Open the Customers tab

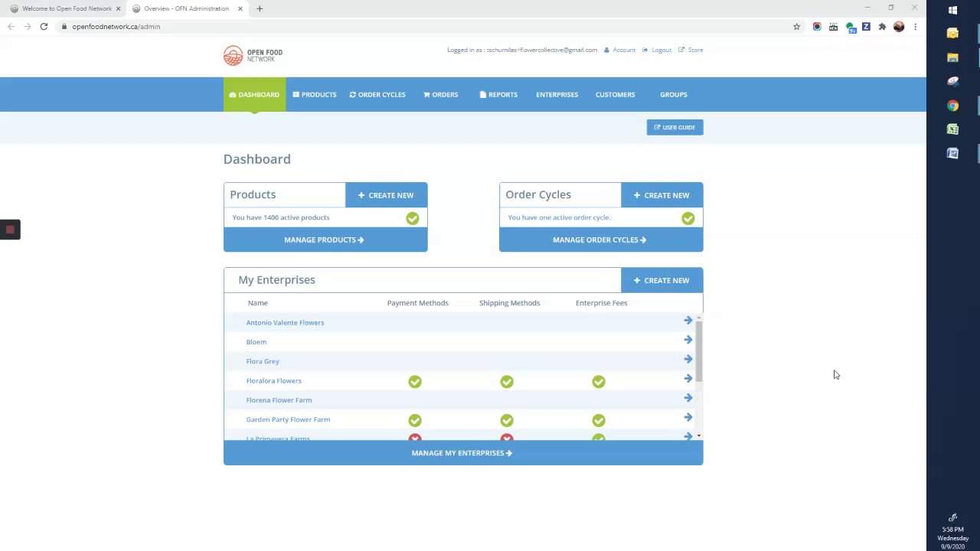[615, 94]
